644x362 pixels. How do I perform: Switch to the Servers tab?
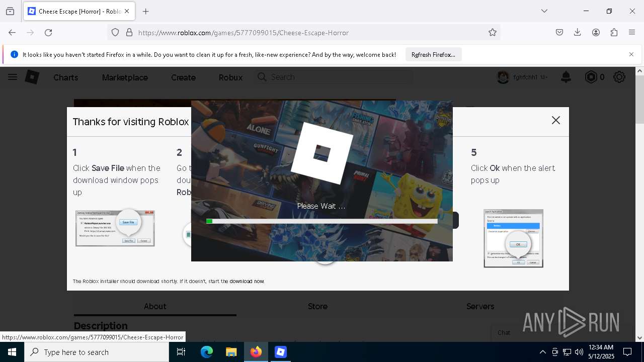tap(480, 306)
